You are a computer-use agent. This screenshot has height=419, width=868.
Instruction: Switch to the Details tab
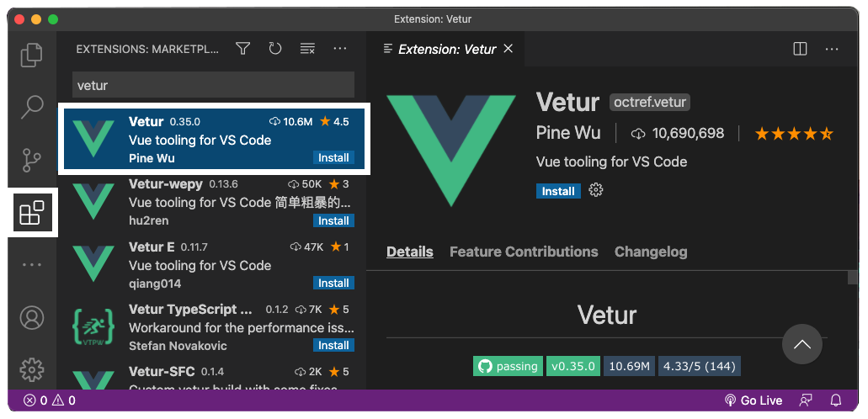click(x=410, y=252)
